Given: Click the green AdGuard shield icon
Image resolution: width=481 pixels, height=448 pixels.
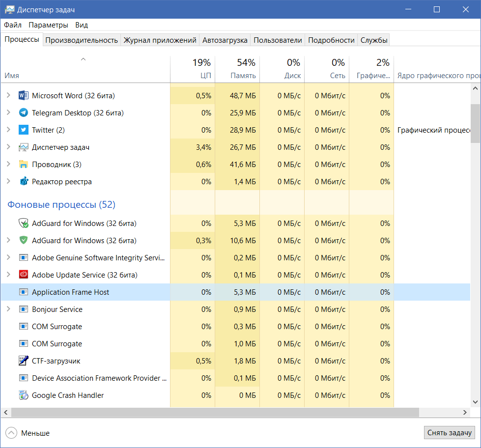Looking at the screenshot, I should [24, 240].
